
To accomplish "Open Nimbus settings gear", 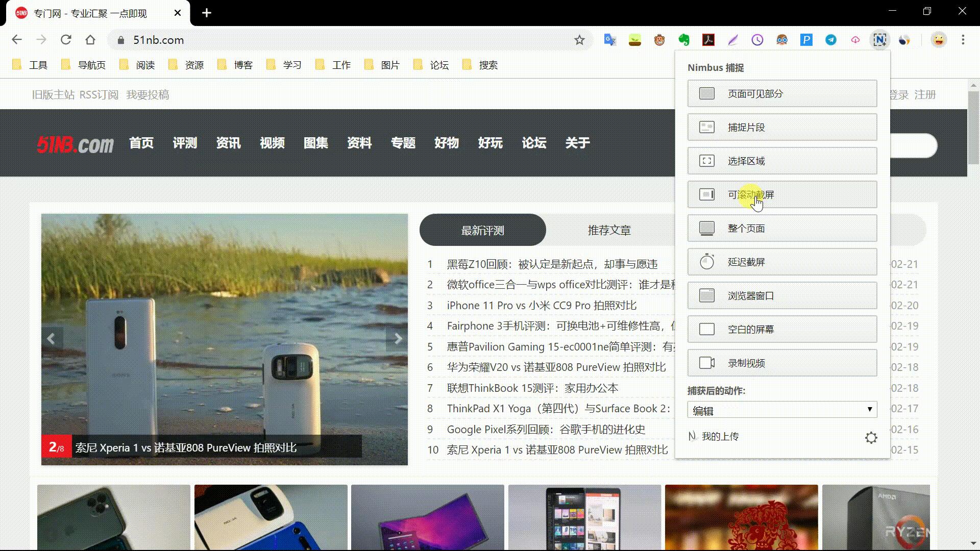I will (871, 437).
